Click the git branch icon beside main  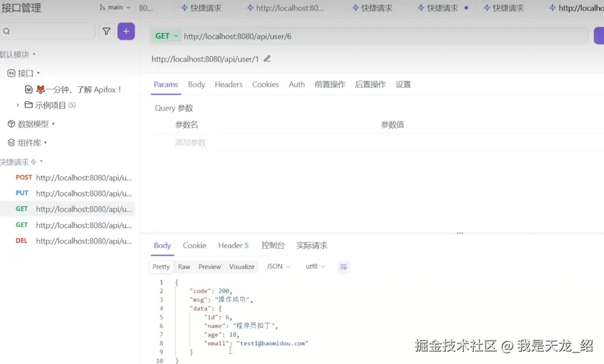pos(102,7)
